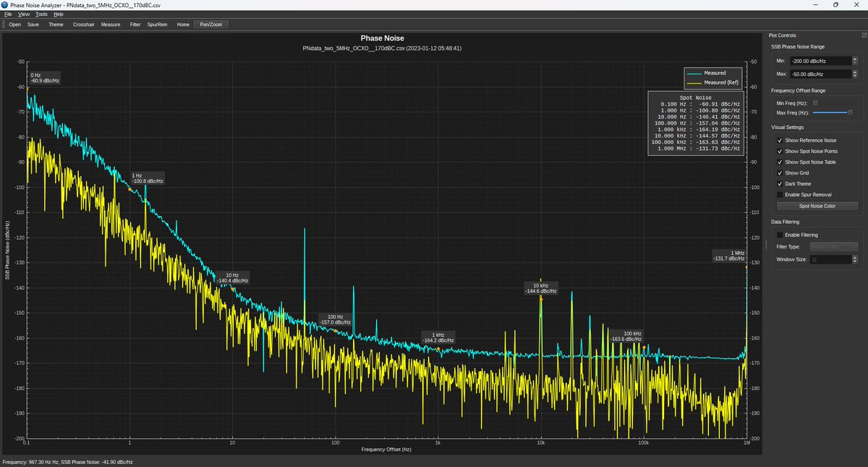Activate the Crosshair tool
The width and height of the screenshot is (868, 467).
(83, 25)
